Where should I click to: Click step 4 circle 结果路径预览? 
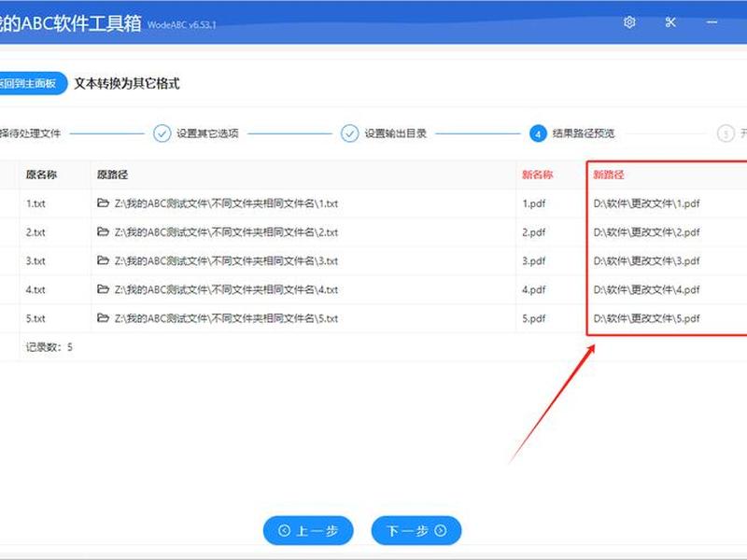538,133
